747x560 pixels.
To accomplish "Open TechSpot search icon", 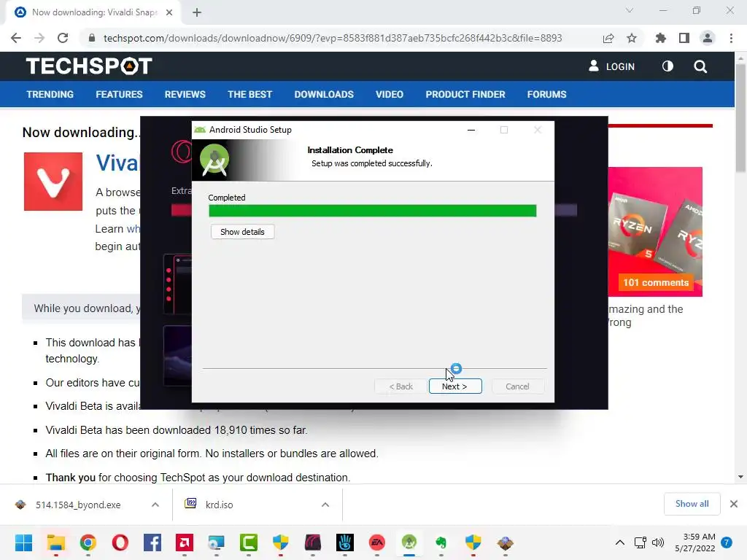I will coord(700,66).
